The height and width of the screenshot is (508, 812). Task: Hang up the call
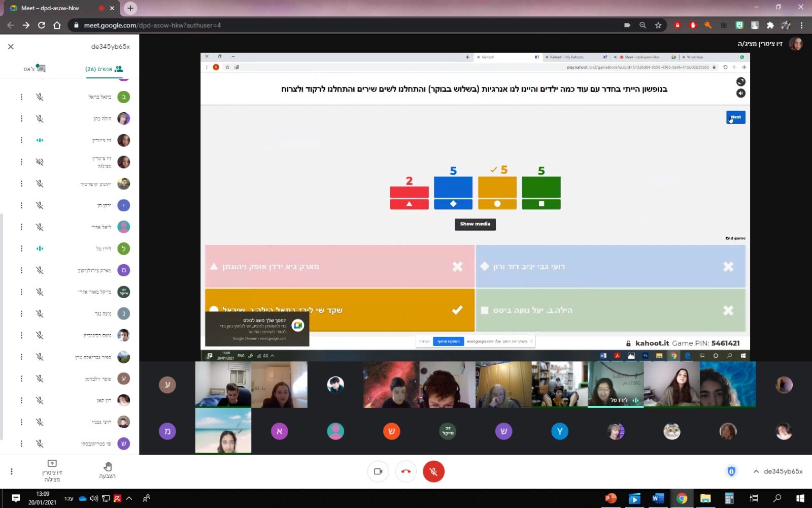[x=406, y=471]
